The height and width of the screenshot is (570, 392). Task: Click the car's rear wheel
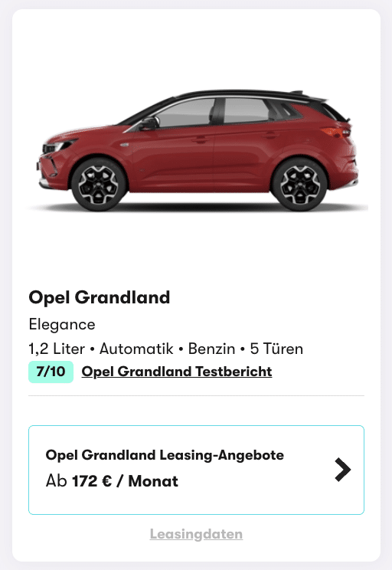coord(299,184)
